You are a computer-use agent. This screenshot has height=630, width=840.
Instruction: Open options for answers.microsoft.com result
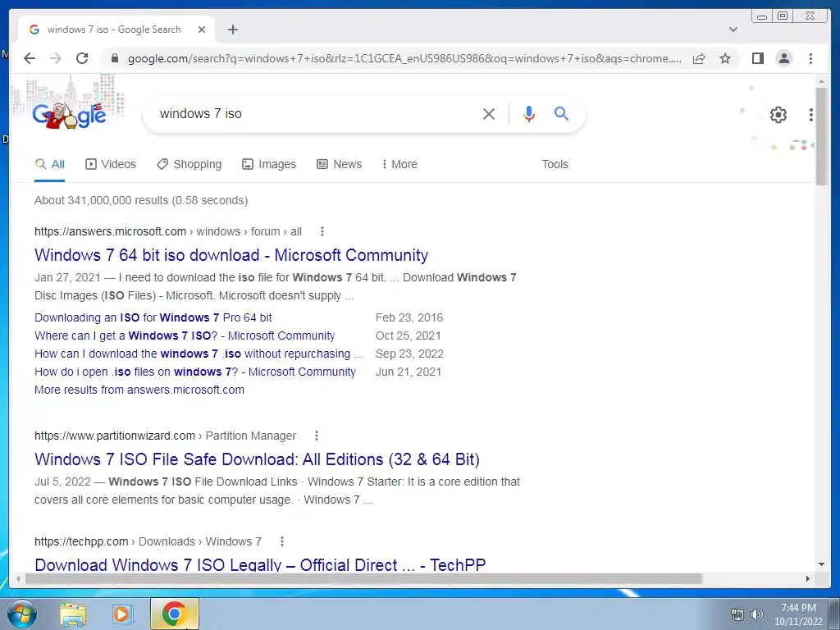[322, 231]
